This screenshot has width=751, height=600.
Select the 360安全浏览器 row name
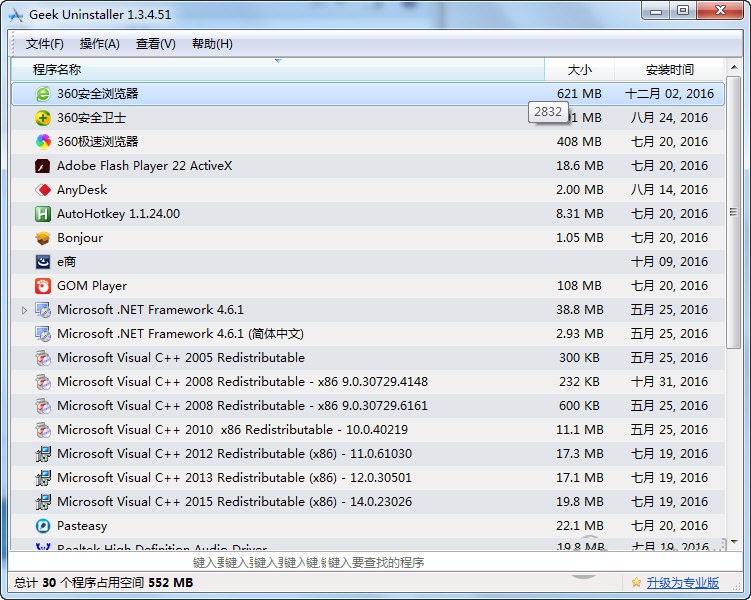pyautogui.click(x=98, y=94)
